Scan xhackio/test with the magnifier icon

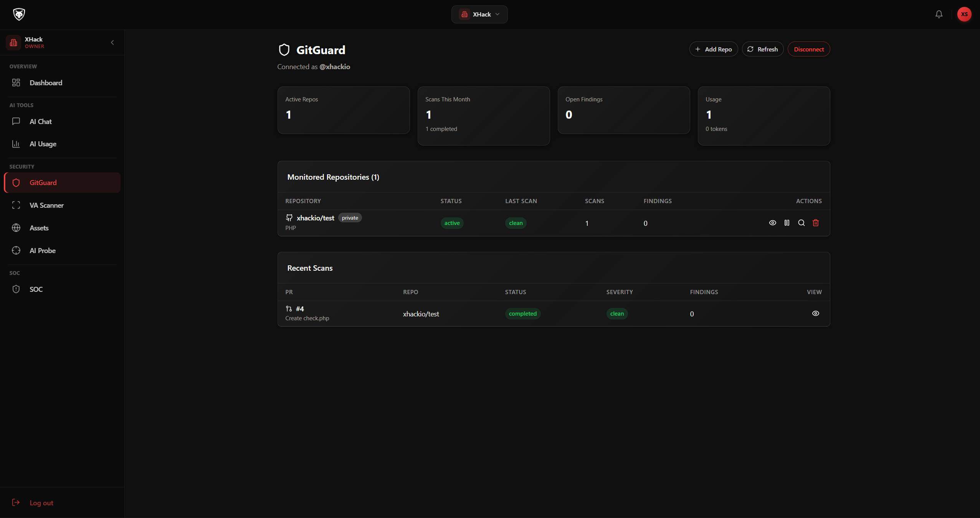point(802,223)
